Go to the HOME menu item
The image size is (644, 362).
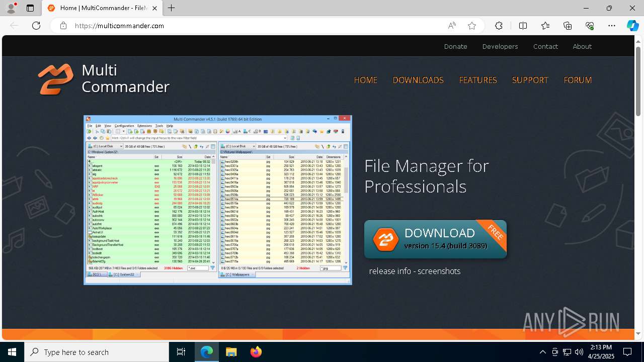(366, 80)
